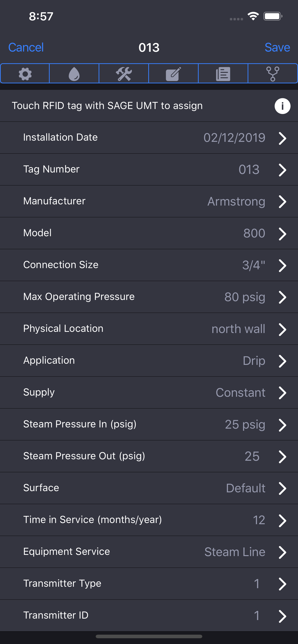Open the Physical Location north wall row
This screenshot has height=644, width=298.
[149, 329]
